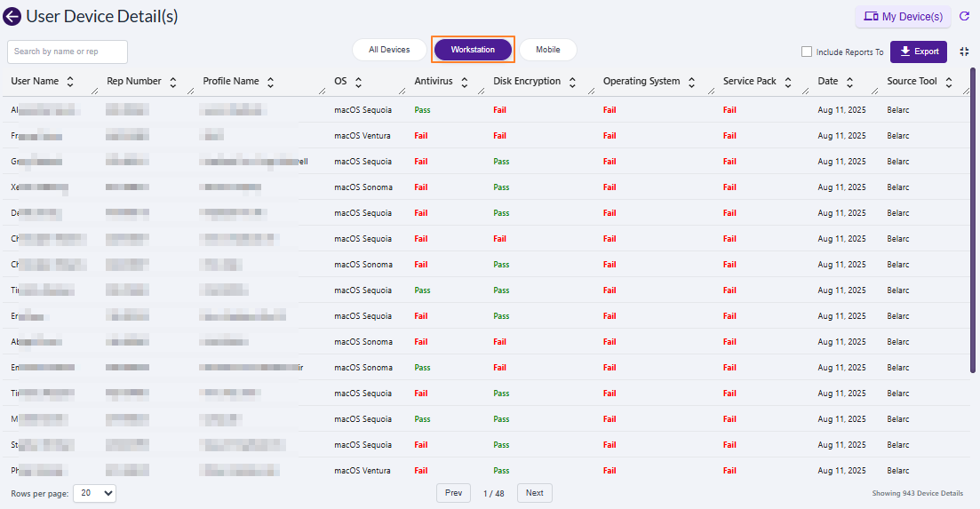The image size is (980, 509).
Task: Switch to All Devices tab
Action: click(389, 50)
